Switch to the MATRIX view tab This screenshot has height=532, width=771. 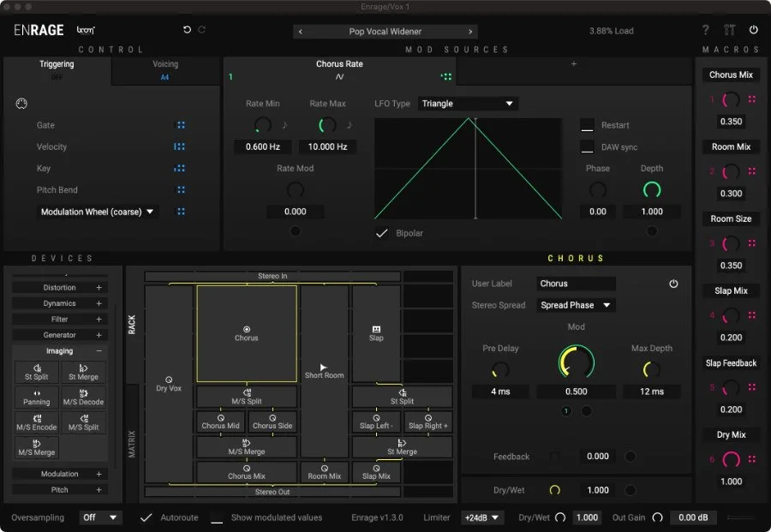132,444
